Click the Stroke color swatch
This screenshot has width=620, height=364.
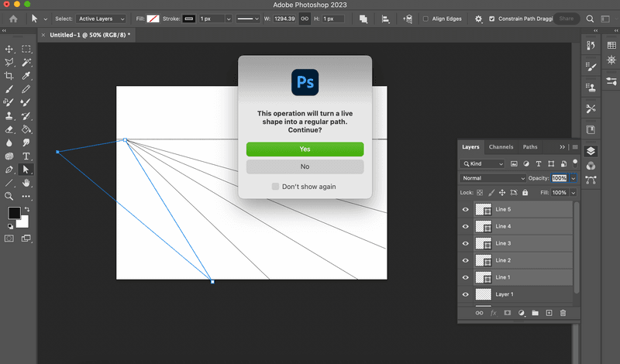188,19
